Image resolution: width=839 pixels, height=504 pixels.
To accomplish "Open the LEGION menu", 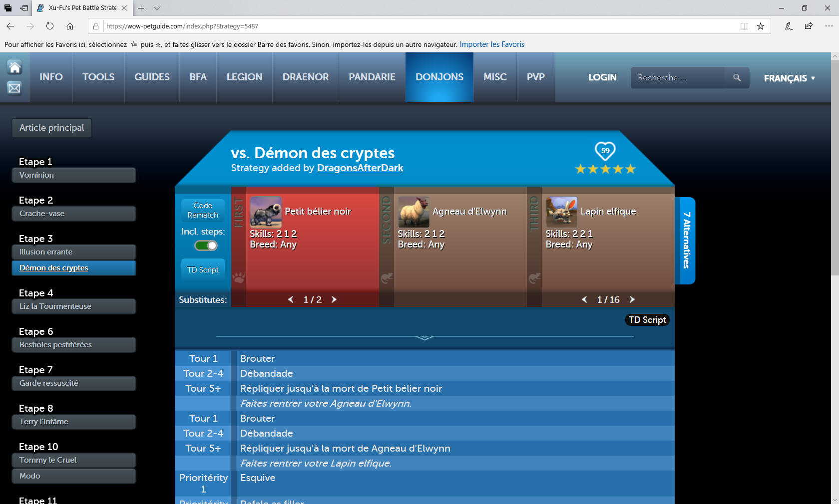I will [x=244, y=77].
